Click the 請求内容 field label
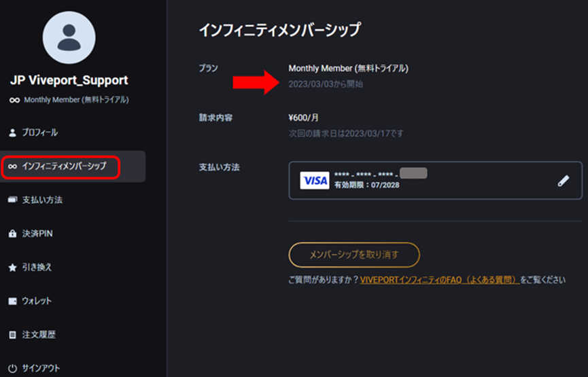Image resolution: width=588 pixels, height=377 pixels. (x=215, y=118)
